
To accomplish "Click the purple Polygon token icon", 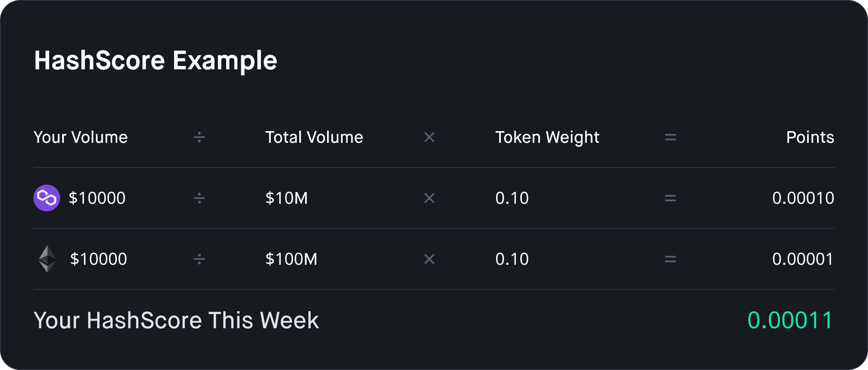I will [47, 198].
